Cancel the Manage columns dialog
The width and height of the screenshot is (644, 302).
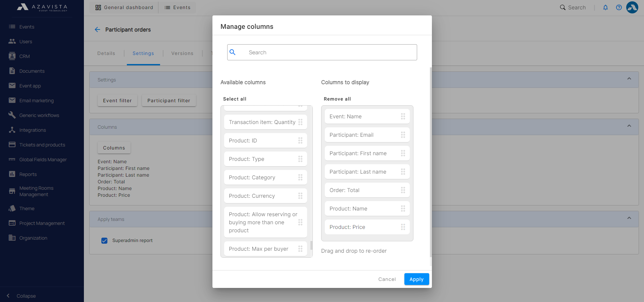point(387,279)
